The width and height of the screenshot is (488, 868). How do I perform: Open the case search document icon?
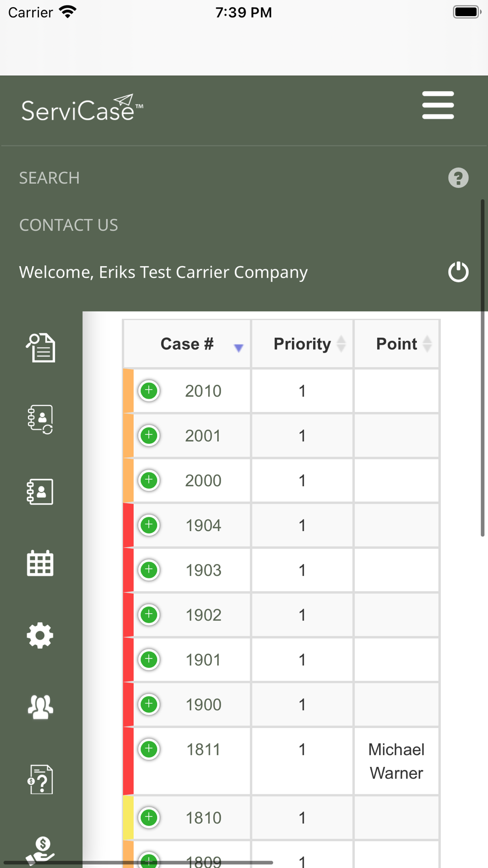(41, 348)
